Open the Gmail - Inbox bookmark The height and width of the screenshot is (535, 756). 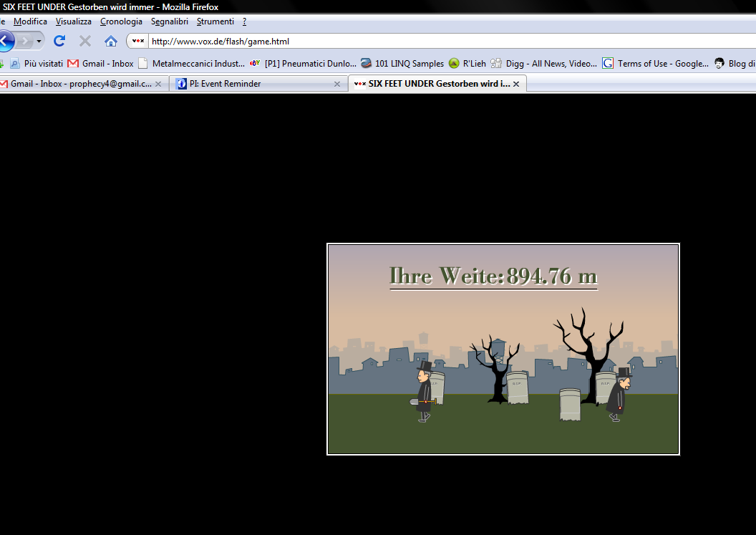(x=101, y=63)
